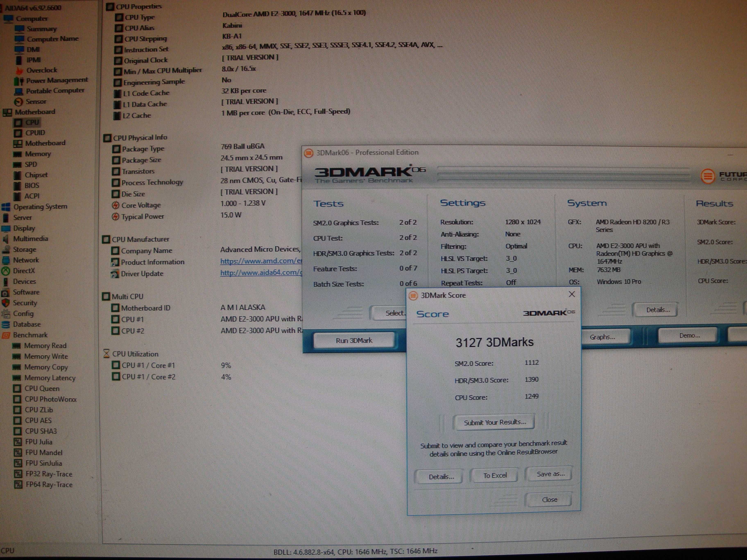747x560 pixels.
Task: Open CPU ZLib benchmark icon
Action: click(x=17, y=410)
